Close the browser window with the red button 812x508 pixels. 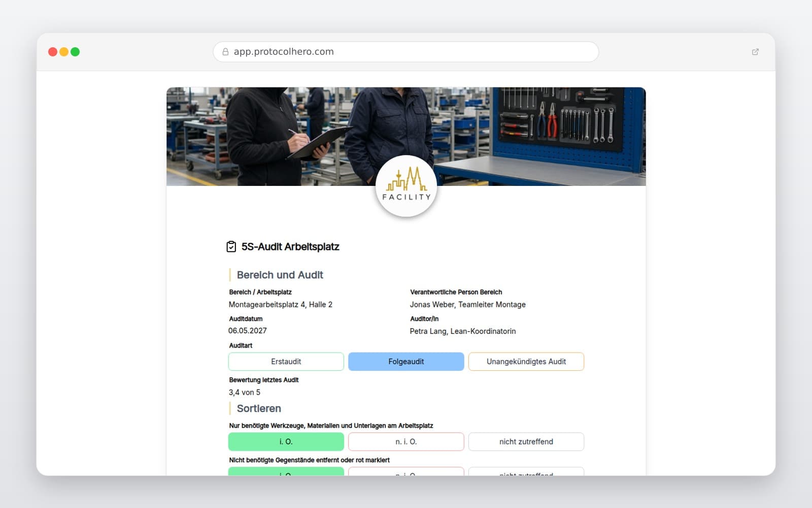click(52, 52)
